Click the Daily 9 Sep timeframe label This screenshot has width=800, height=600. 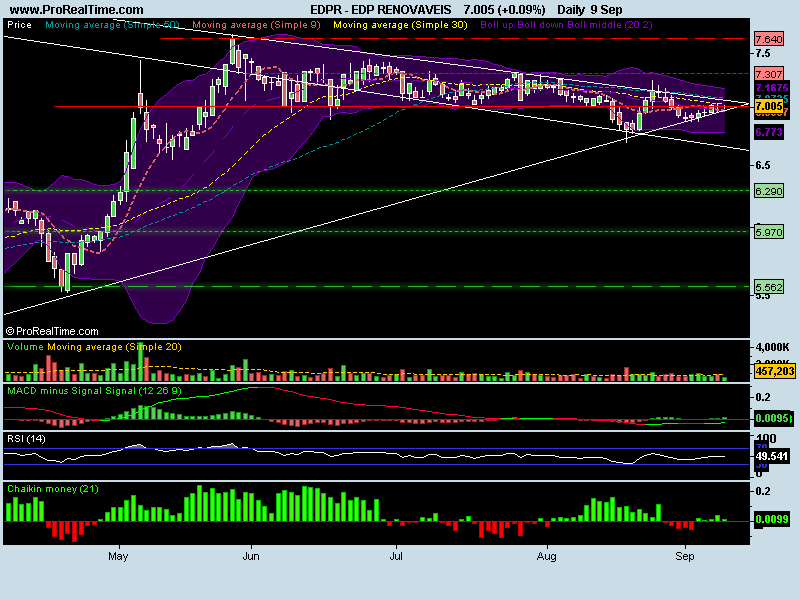click(x=590, y=10)
